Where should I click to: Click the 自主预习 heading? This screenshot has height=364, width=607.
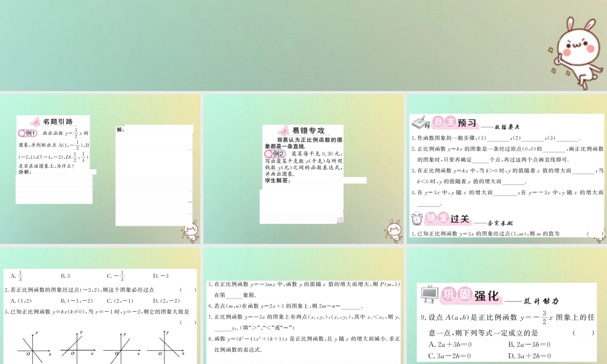pos(455,123)
